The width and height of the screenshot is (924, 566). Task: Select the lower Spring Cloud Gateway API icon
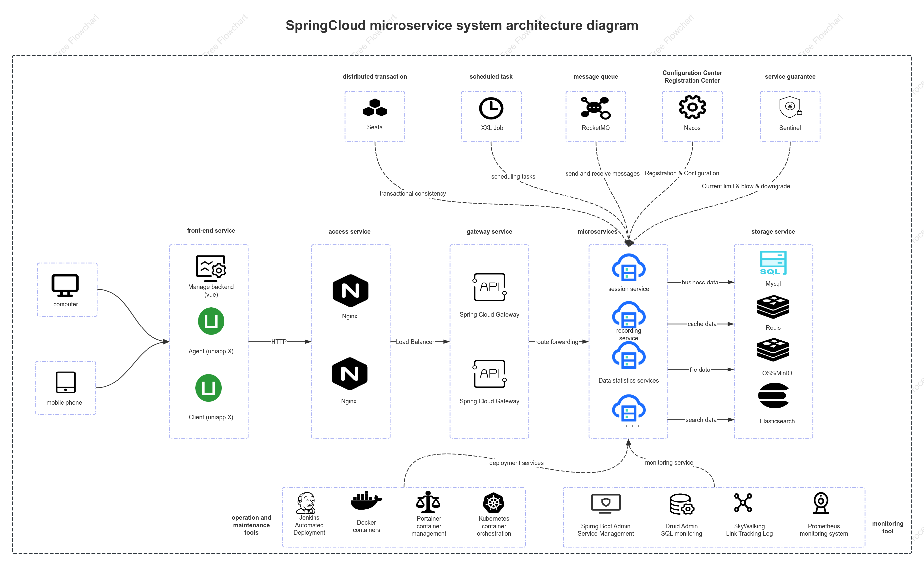click(489, 373)
